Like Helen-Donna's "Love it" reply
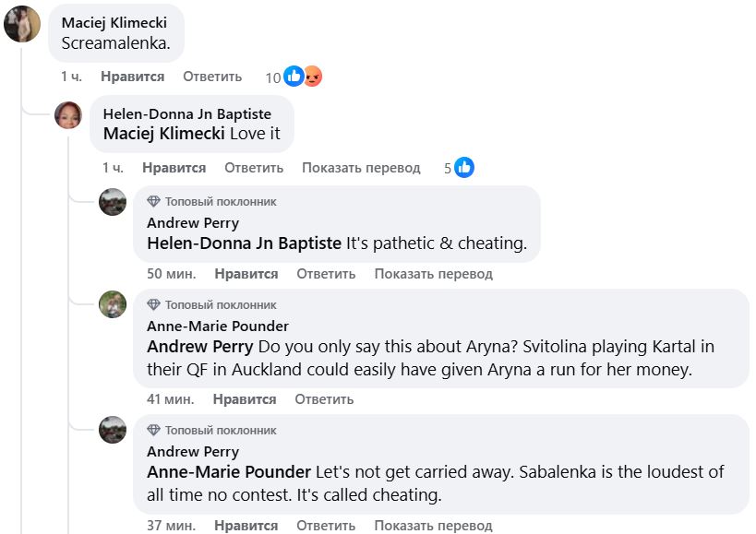Image resolution: width=756 pixels, height=534 pixels. 174,168
